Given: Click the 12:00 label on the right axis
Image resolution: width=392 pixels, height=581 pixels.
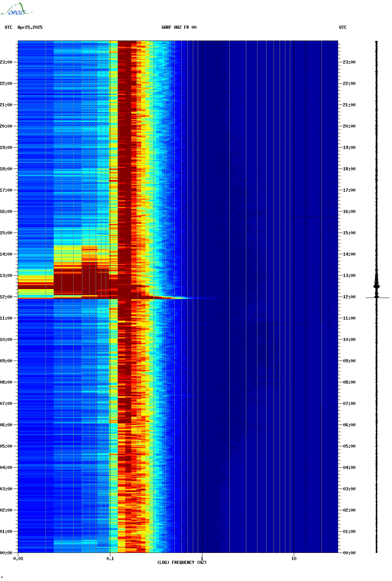Looking at the screenshot, I should click(349, 297).
